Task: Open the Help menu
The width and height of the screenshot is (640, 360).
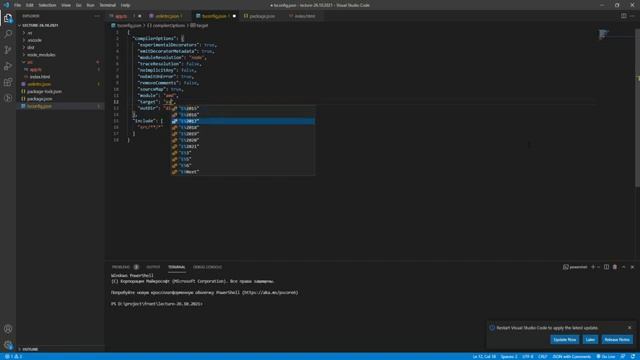Action: [x=125, y=5]
